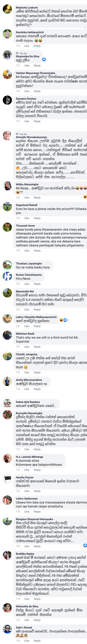Open Harsha Panzer's black flag profile picture

click(7, 479)
